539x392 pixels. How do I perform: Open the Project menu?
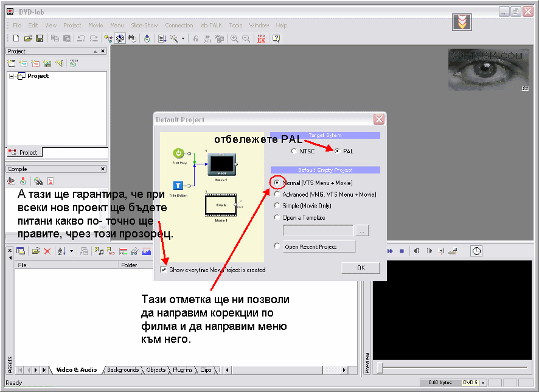[x=72, y=25]
